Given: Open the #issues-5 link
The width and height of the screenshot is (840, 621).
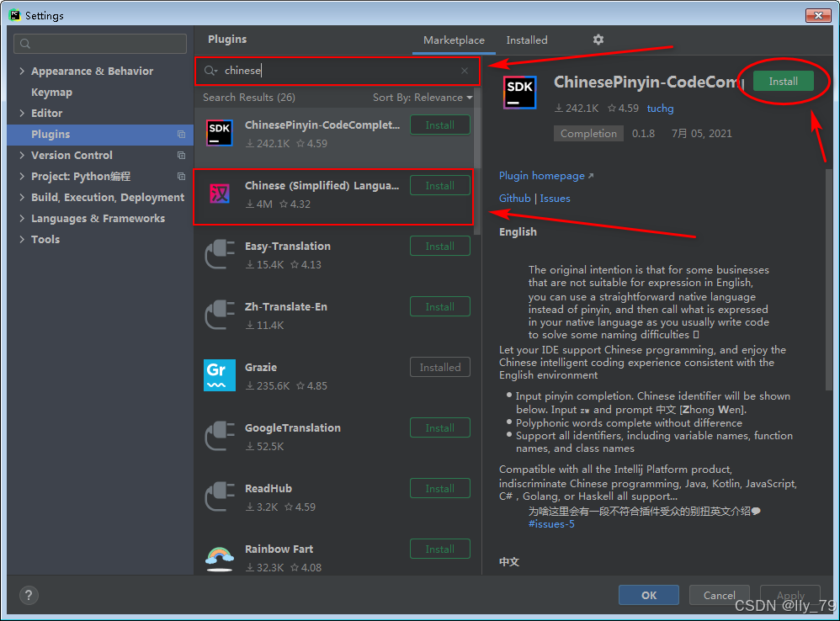Looking at the screenshot, I should tap(551, 523).
